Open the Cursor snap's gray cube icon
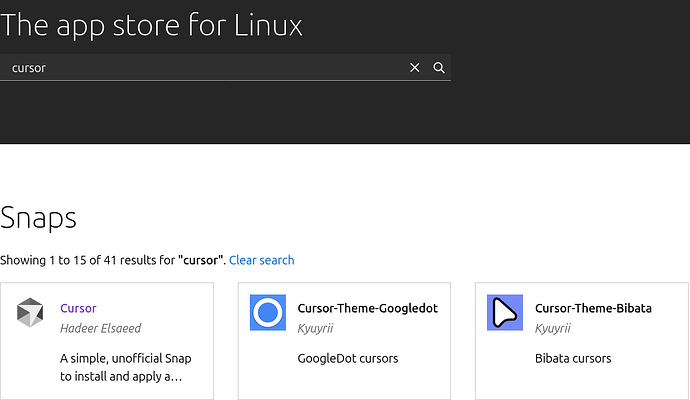The width and height of the screenshot is (690, 400). coord(30,313)
